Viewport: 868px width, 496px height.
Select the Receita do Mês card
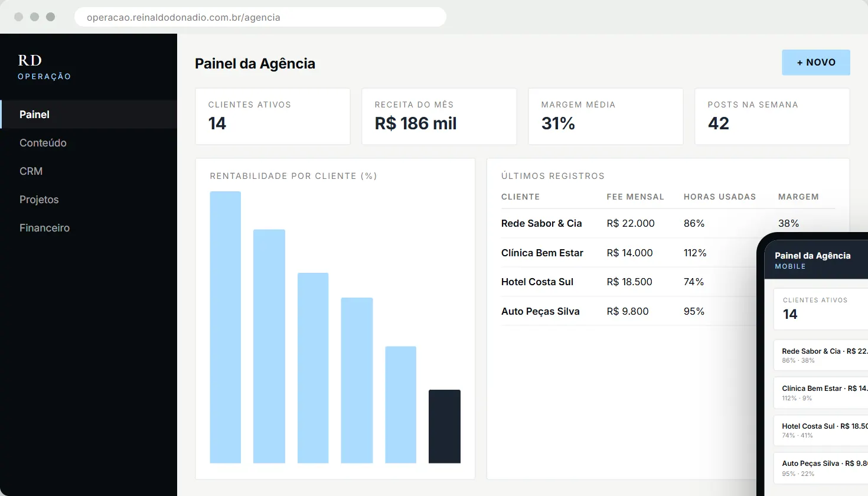(439, 116)
